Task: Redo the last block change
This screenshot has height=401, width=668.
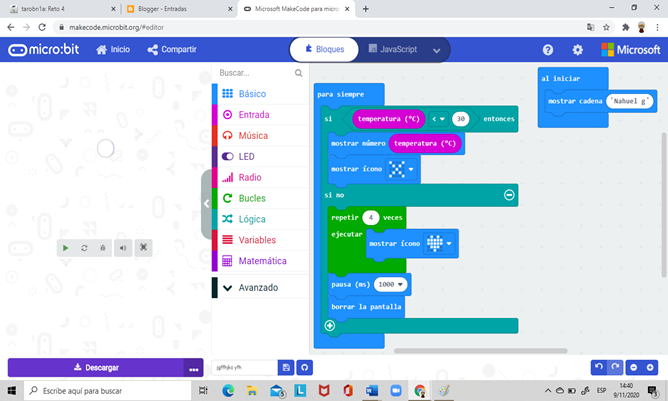Action: 615,367
